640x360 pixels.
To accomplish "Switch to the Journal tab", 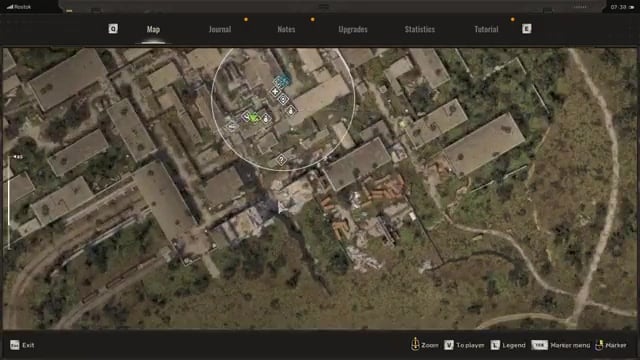I will click(220, 29).
